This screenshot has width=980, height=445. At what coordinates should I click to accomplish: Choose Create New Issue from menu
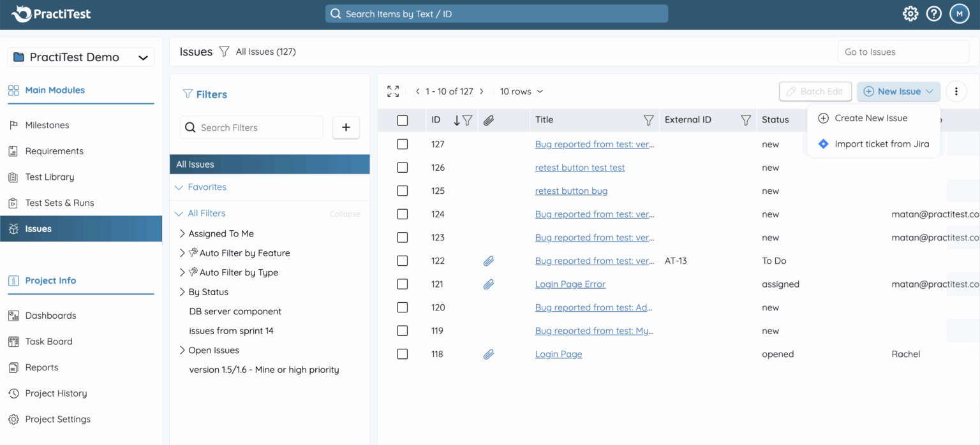point(870,118)
